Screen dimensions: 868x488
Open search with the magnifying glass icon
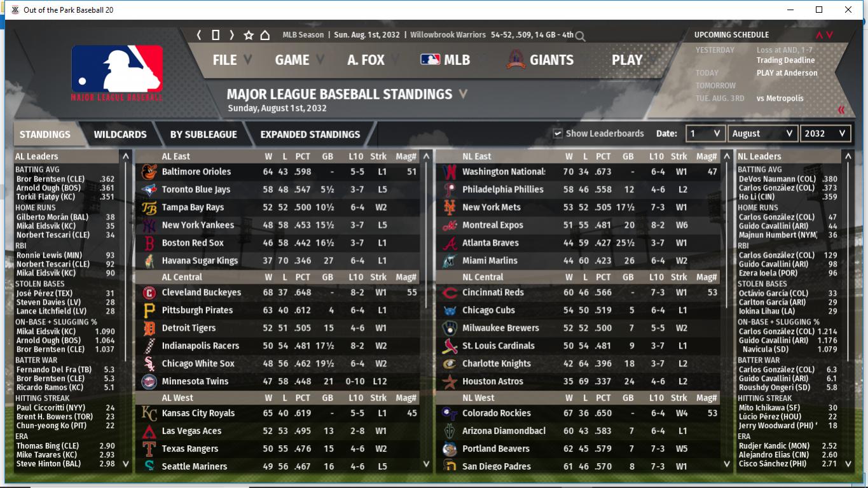pos(579,36)
